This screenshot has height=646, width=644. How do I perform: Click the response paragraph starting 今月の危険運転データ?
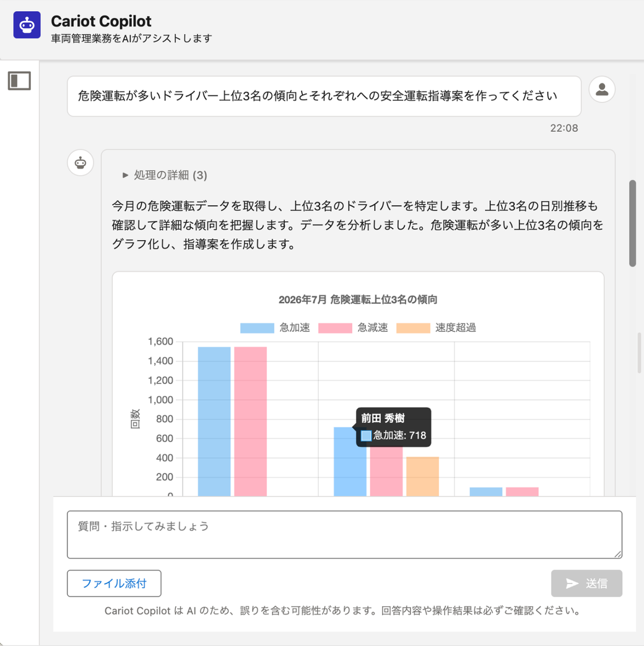pyautogui.click(x=358, y=225)
